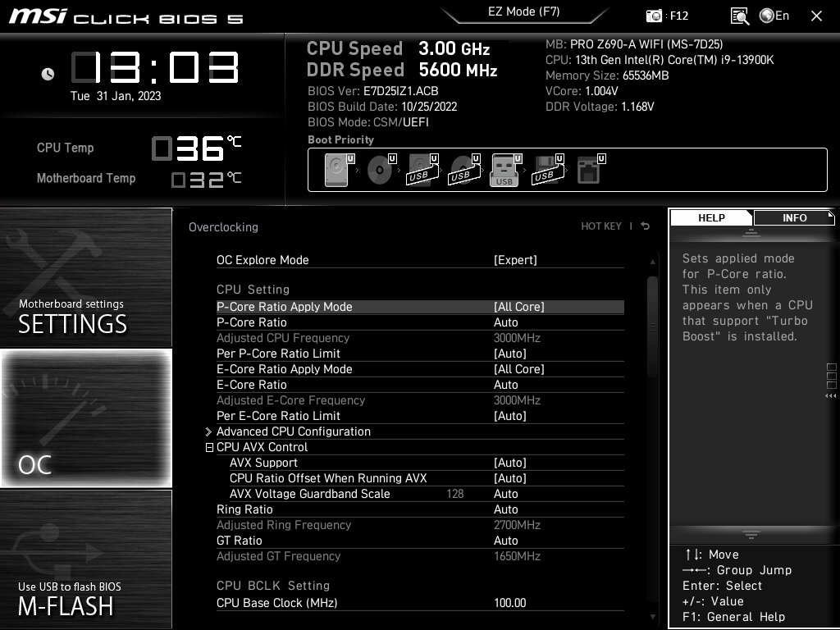Switch to EZ Mode (F7)

coord(523,11)
